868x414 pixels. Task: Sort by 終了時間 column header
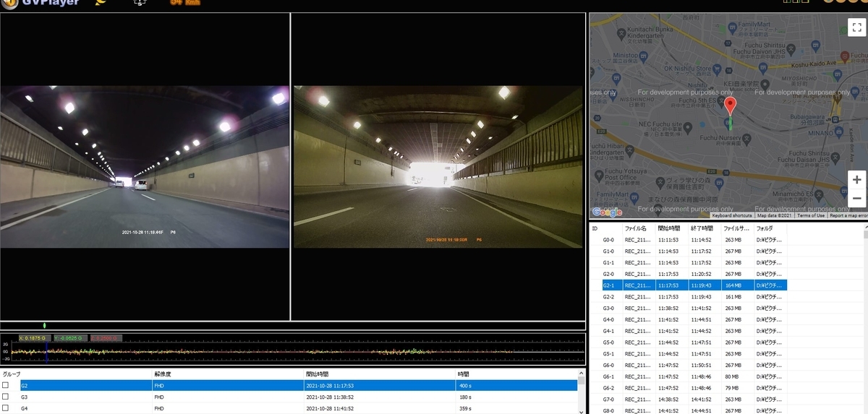point(705,228)
